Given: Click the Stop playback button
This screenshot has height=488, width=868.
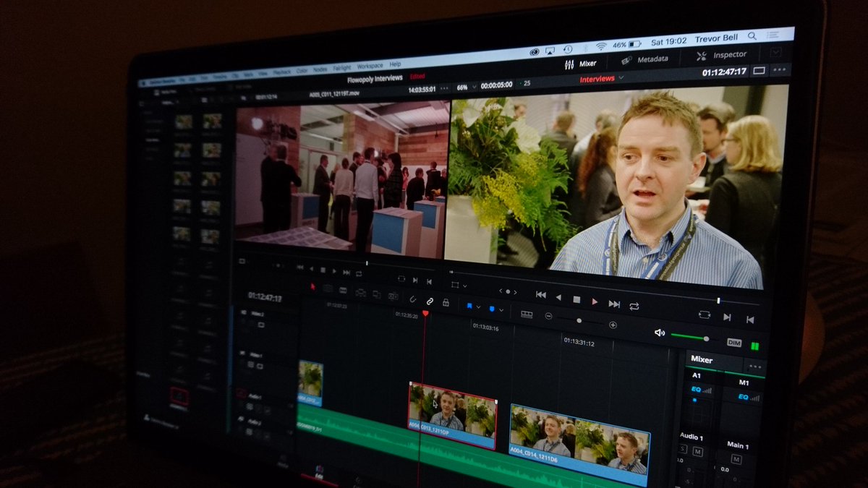Looking at the screenshot, I should coord(576,299).
